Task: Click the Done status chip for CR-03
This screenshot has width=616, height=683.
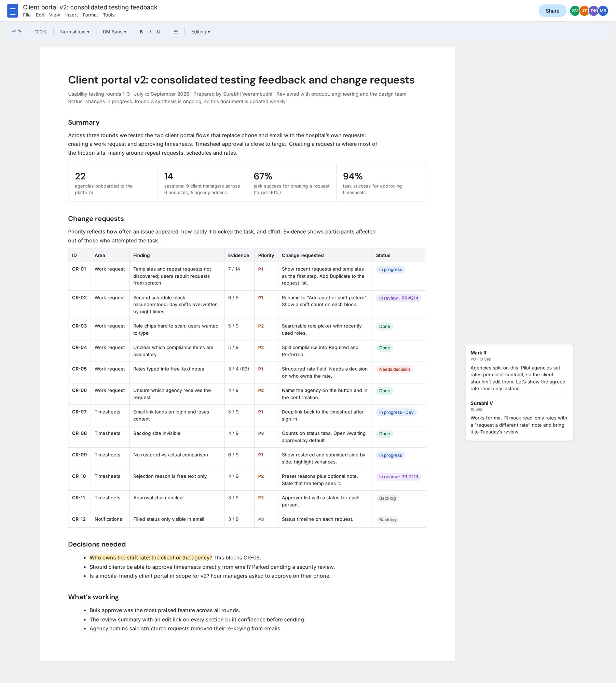Action: point(384,326)
